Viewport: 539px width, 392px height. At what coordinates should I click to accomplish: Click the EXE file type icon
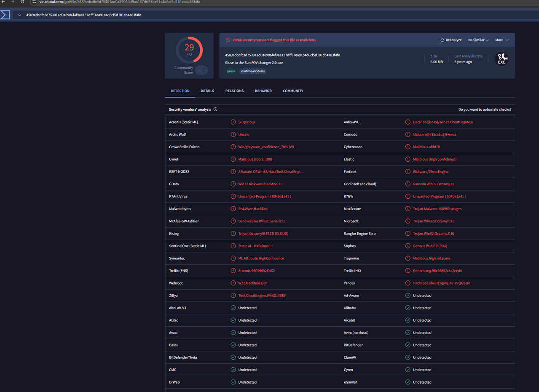coord(501,59)
